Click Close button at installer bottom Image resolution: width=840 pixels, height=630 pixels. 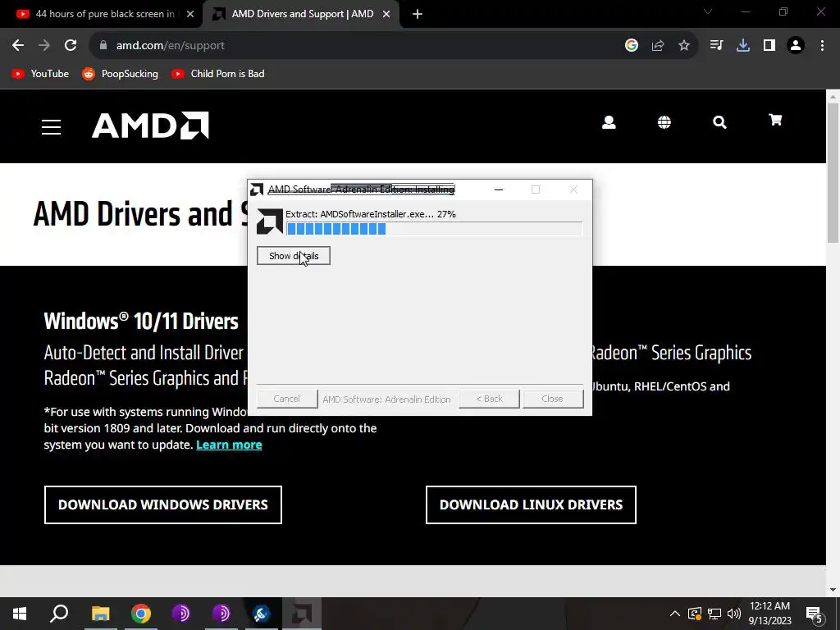(x=553, y=399)
